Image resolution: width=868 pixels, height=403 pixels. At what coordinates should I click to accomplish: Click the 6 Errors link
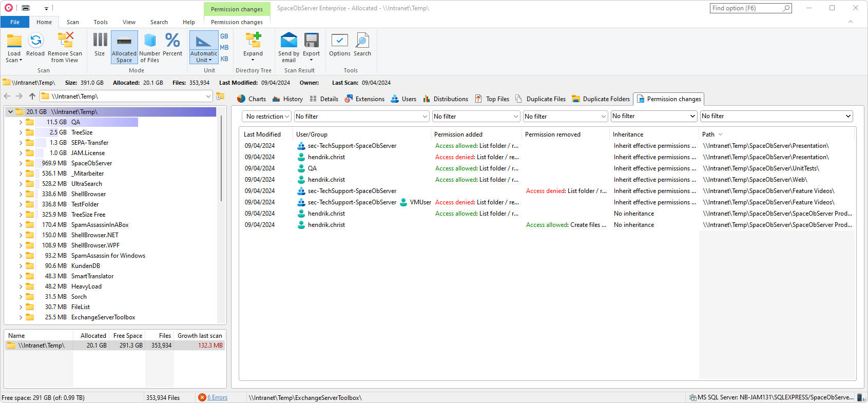(x=217, y=397)
